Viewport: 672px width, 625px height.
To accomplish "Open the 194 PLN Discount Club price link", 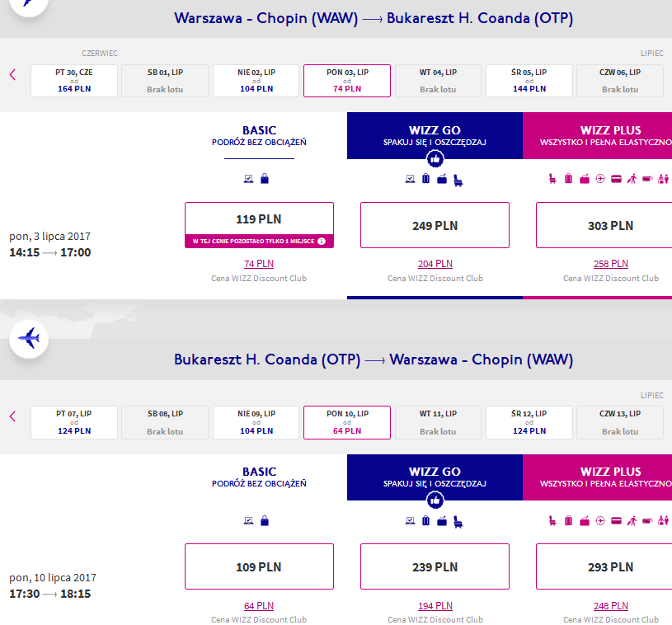I will pos(435,606).
